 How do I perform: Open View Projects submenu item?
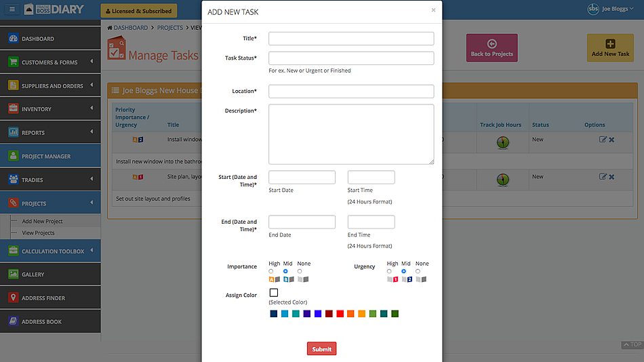click(x=38, y=233)
